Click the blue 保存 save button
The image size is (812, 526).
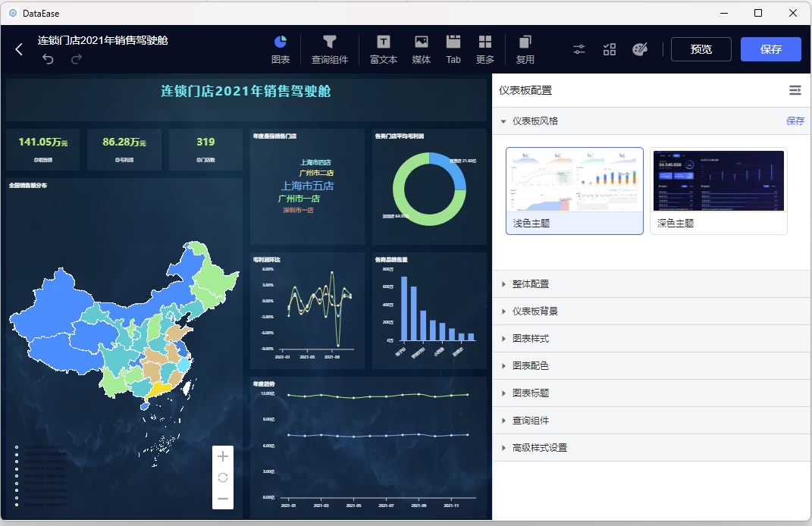click(770, 49)
